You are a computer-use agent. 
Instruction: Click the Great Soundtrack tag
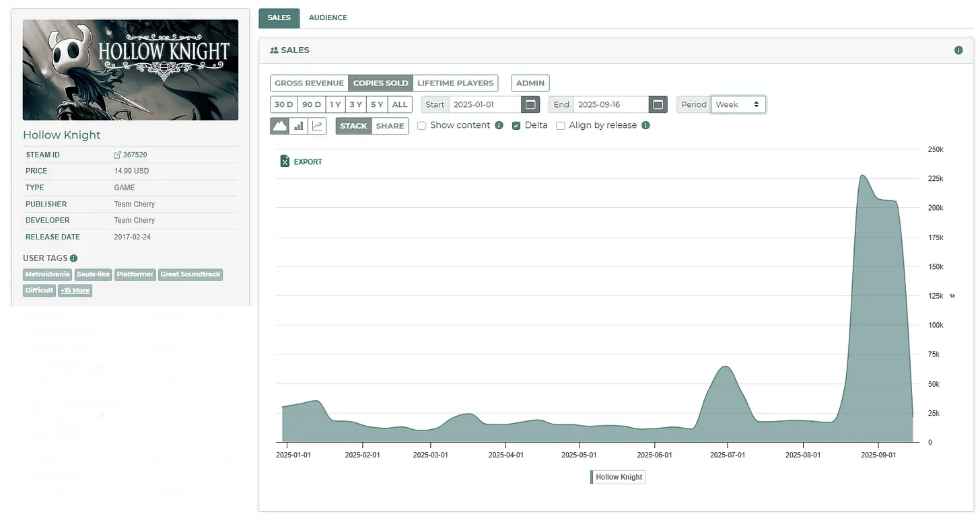(190, 274)
